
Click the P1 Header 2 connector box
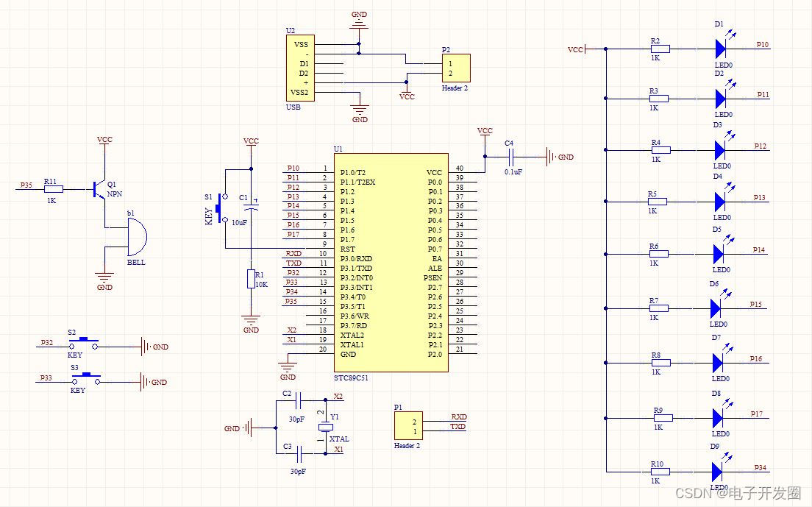click(x=408, y=426)
